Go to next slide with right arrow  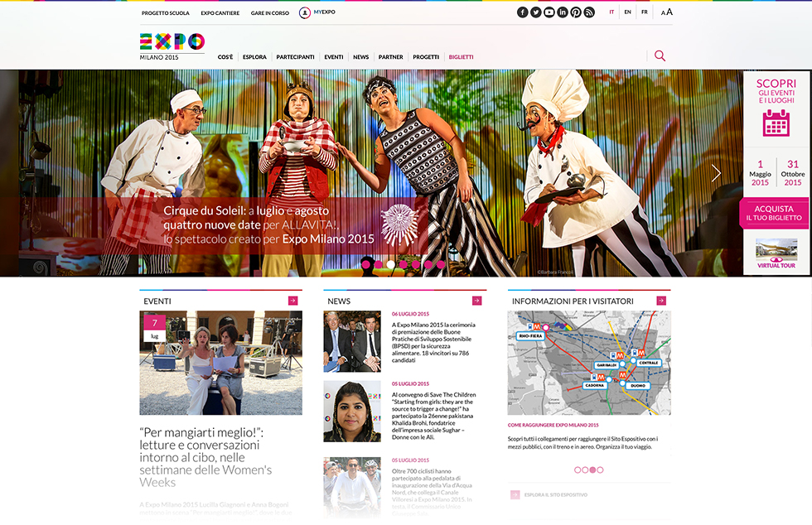(716, 173)
